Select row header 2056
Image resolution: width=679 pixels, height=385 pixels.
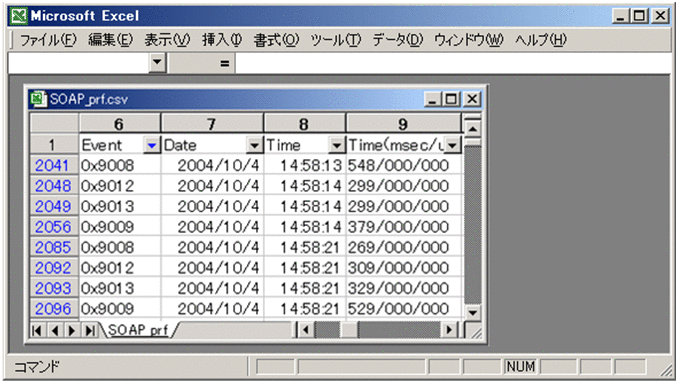[x=54, y=227]
